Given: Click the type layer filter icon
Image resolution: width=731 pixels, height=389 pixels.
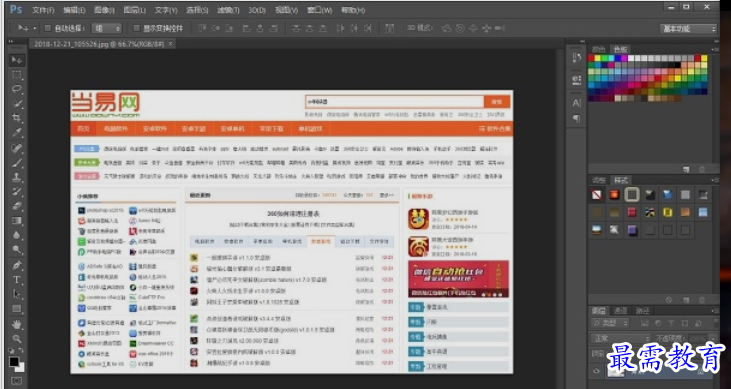Looking at the screenshot, I should point(671,323).
